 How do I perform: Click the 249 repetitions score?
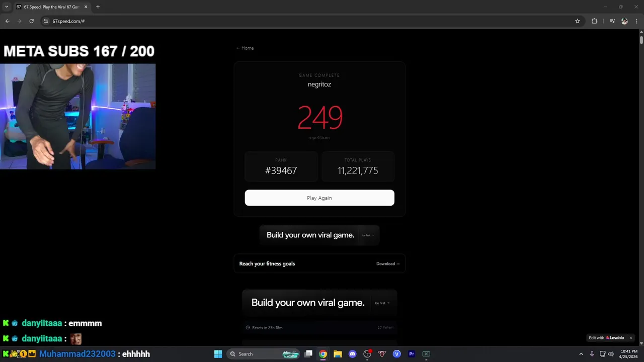[x=320, y=118]
